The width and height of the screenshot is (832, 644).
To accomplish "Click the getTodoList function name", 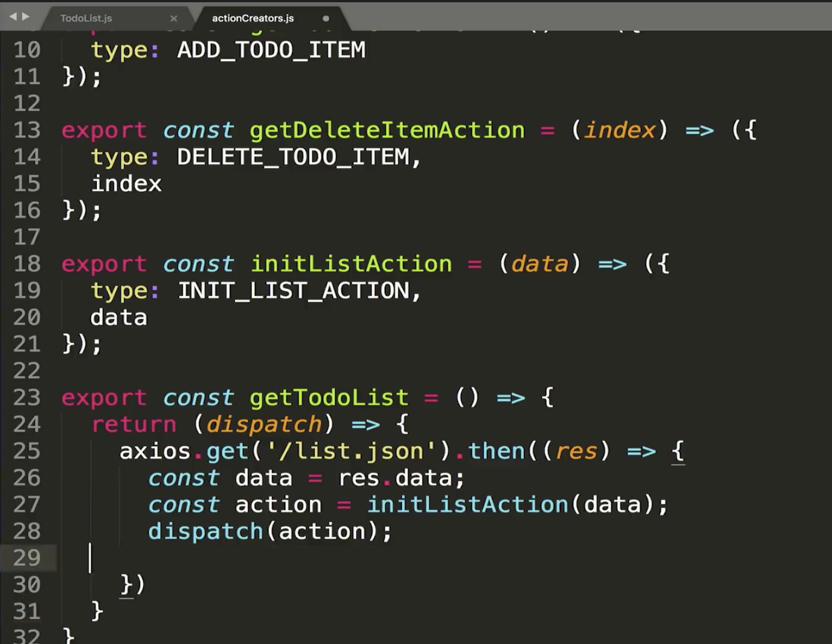I will (x=329, y=397).
